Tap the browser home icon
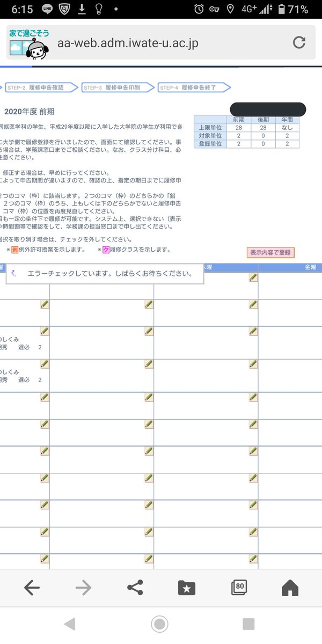 [x=290, y=588]
